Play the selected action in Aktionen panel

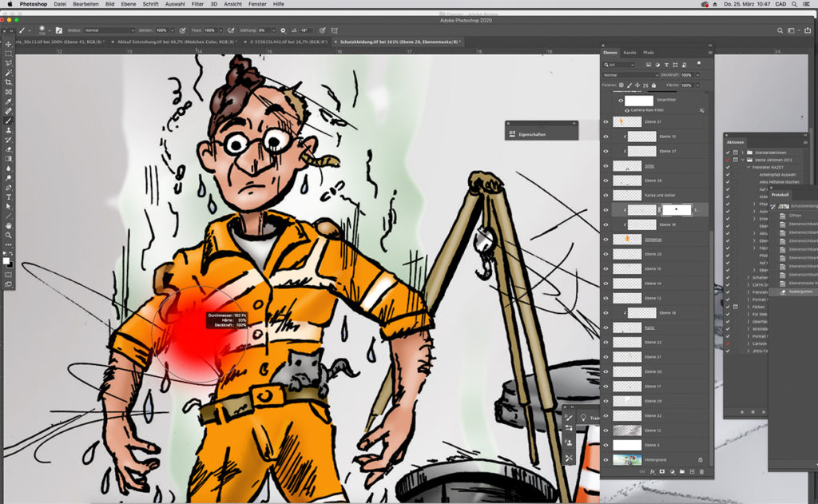(x=763, y=412)
